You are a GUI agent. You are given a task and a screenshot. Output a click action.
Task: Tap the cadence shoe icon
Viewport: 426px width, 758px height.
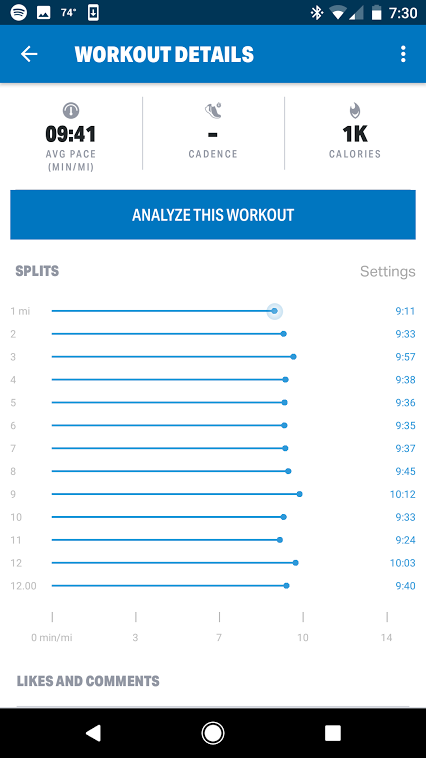[x=213, y=110]
